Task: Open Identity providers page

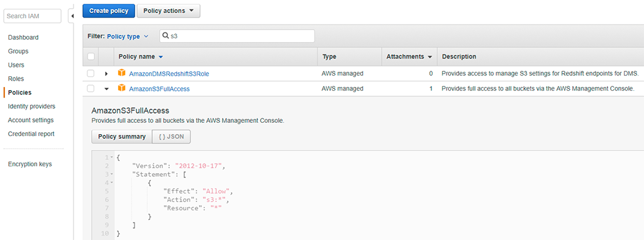Action: pos(31,106)
